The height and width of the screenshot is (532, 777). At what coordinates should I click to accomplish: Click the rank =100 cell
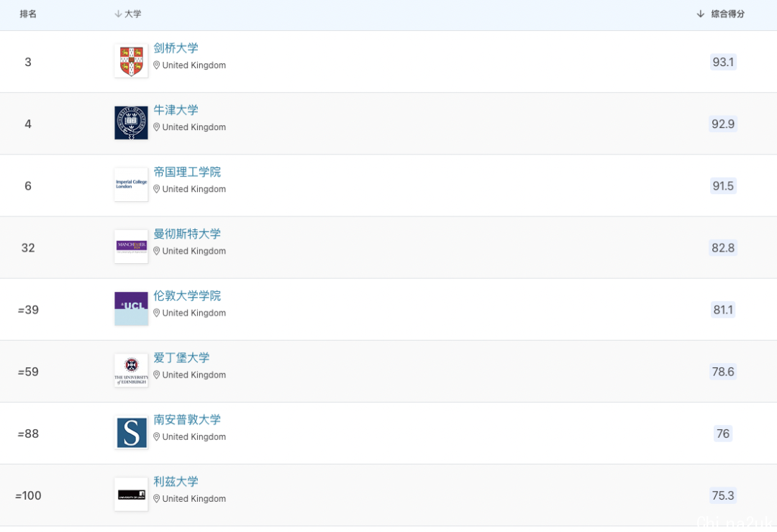tap(28, 495)
